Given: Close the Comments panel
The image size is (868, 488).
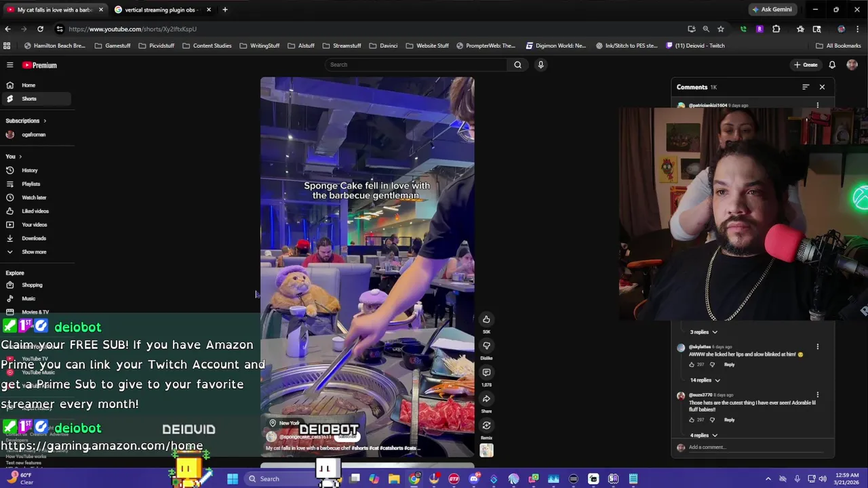Looking at the screenshot, I should [x=822, y=87].
